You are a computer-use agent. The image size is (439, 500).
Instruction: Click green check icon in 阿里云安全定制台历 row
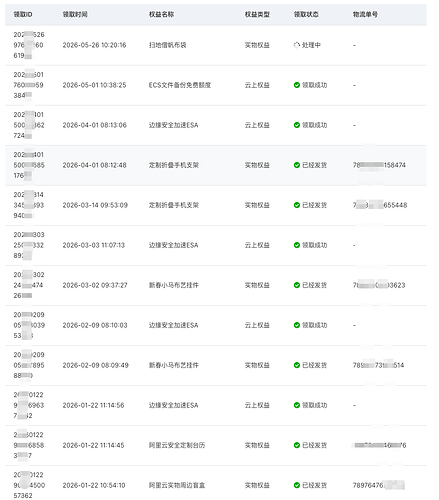[297, 445]
